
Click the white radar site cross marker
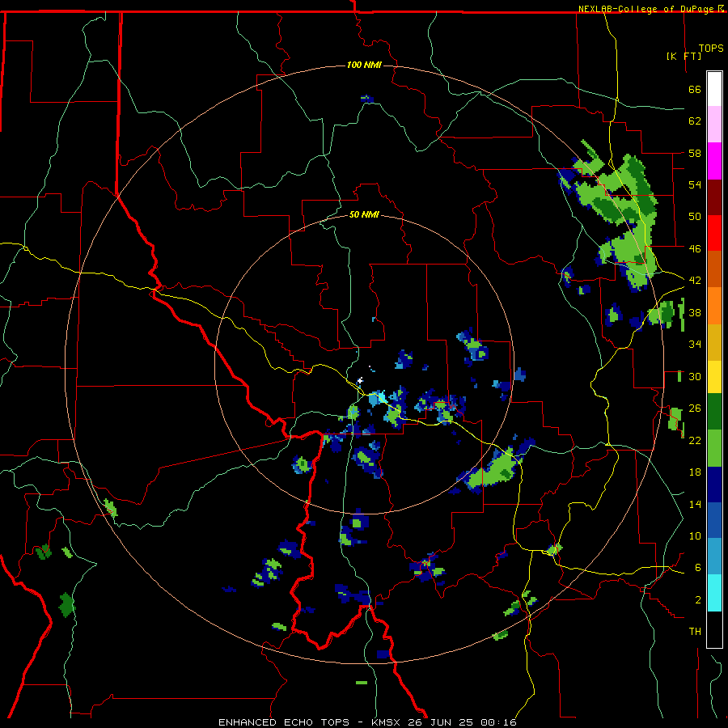click(x=360, y=381)
